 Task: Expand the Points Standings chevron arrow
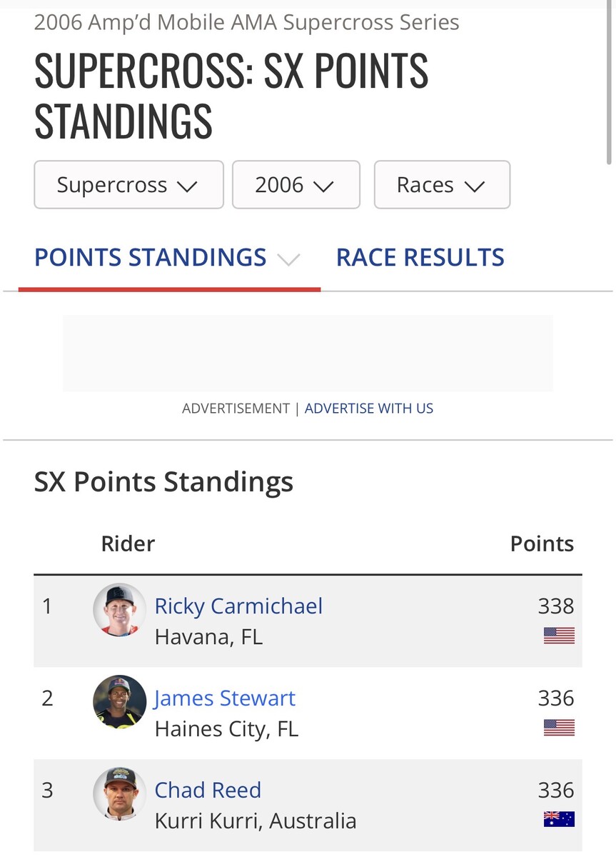[x=288, y=259]
